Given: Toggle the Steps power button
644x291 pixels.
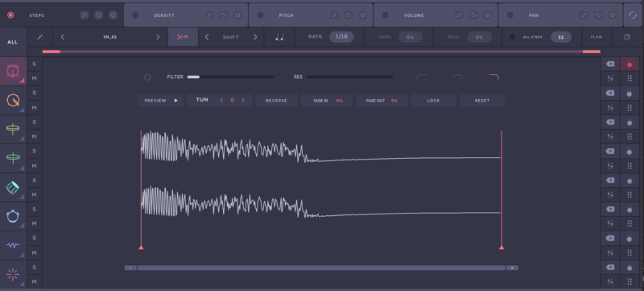Looking at the screenshot, I should [x=113, y=15].
